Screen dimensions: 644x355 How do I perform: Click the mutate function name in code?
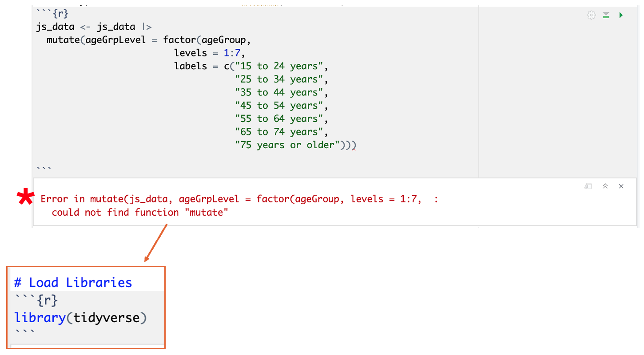tap(63, 40)
